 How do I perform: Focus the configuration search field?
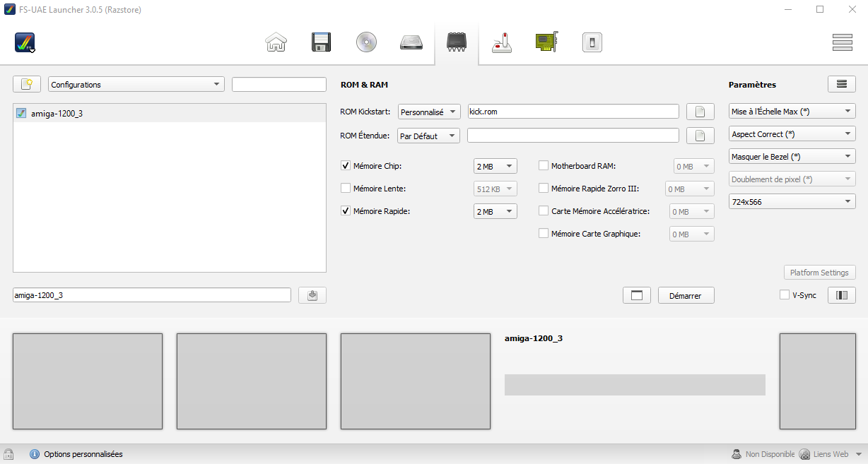279,85
